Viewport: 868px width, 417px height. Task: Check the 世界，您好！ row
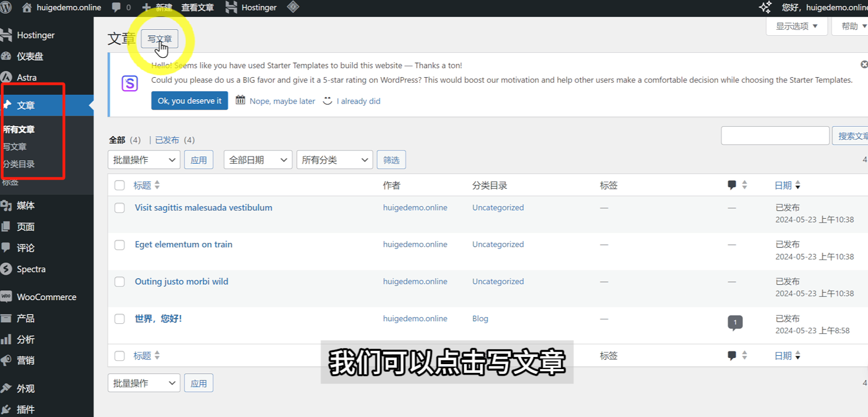(120, 318)
